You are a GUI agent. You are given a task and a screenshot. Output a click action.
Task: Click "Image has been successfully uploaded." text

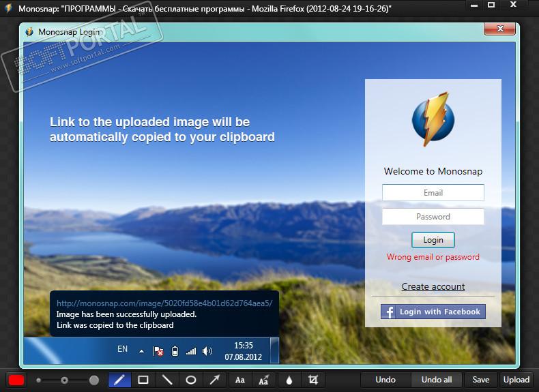click(x=126, y=314)
